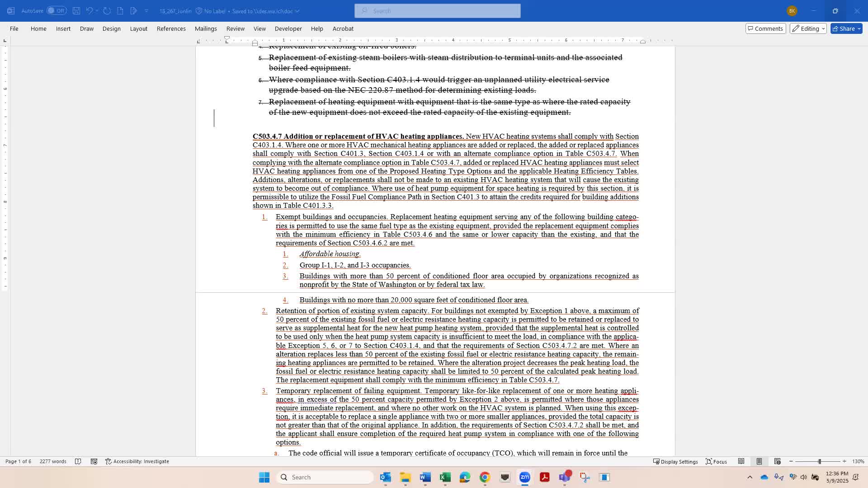Click the Redo icon in title bar
The height and width of the screenshot is (488, 868).
coord(107,11)
